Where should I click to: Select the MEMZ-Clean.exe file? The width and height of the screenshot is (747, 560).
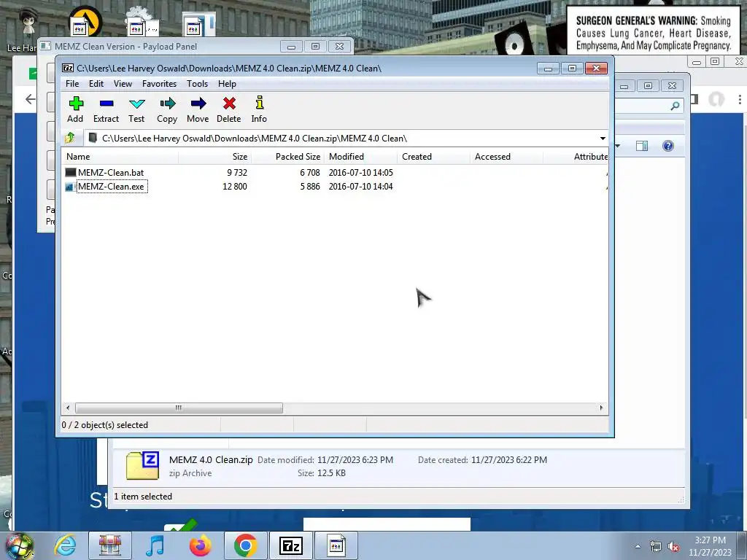click(111, 186)
